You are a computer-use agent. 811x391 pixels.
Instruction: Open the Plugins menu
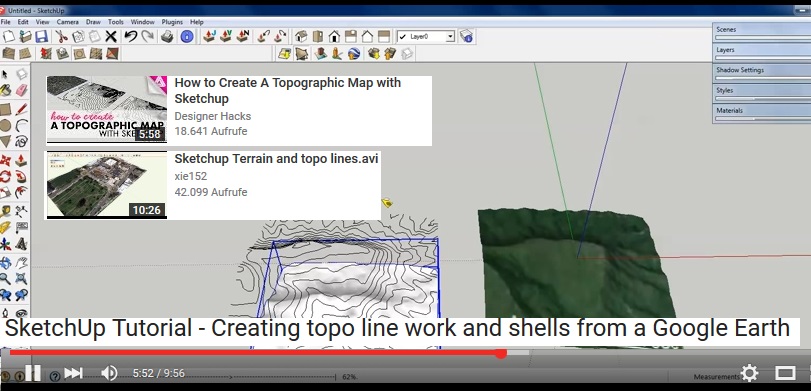(x=172, y=22)
